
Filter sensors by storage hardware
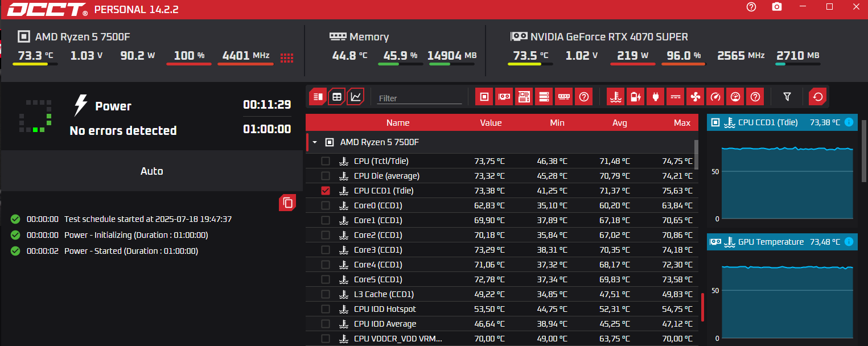point(544,97)
